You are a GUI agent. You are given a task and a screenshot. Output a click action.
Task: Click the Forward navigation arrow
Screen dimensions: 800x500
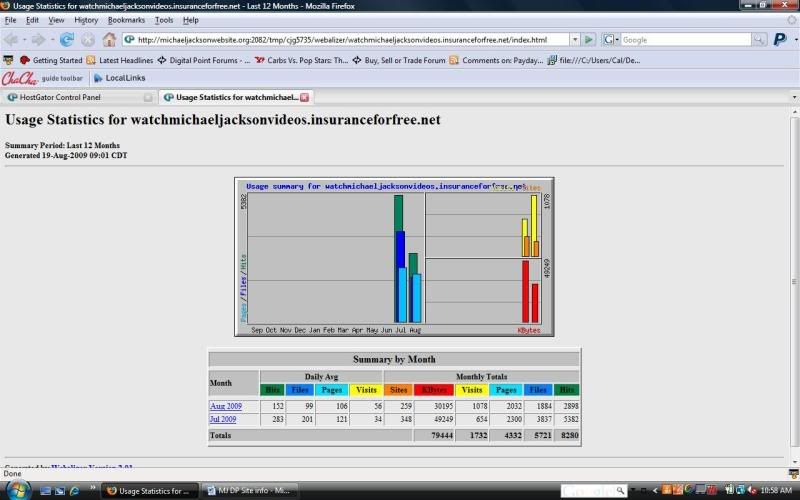click(38, 39)
